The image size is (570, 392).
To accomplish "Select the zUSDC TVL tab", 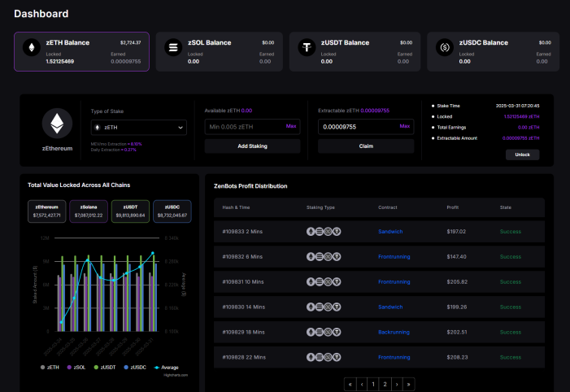I will pos(172,211).
